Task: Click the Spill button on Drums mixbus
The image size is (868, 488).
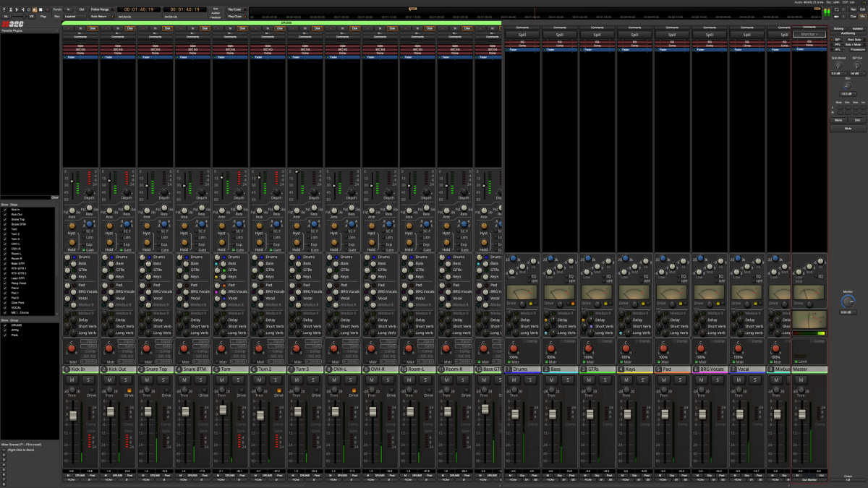Action: click(x=522, y=34)
